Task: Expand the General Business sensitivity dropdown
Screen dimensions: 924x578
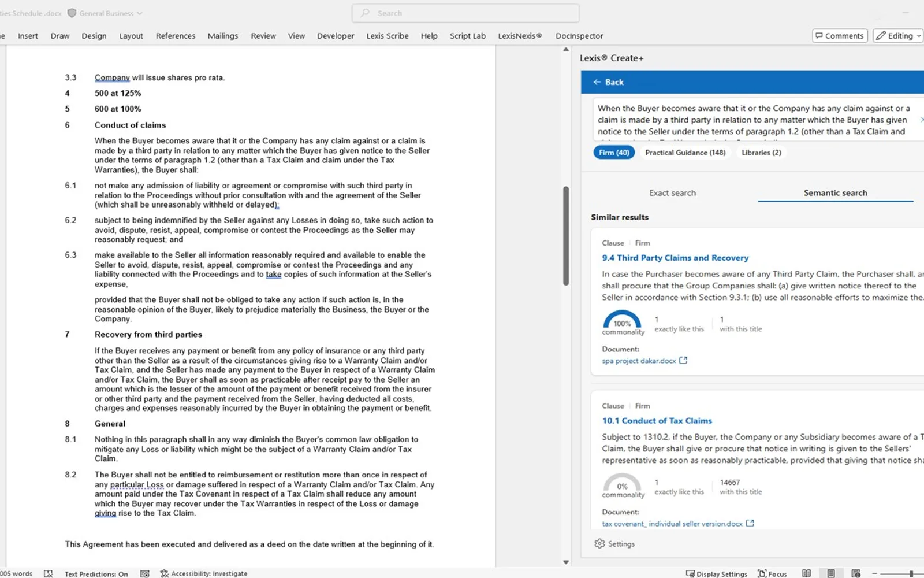Action: click(x=139, y=13)
